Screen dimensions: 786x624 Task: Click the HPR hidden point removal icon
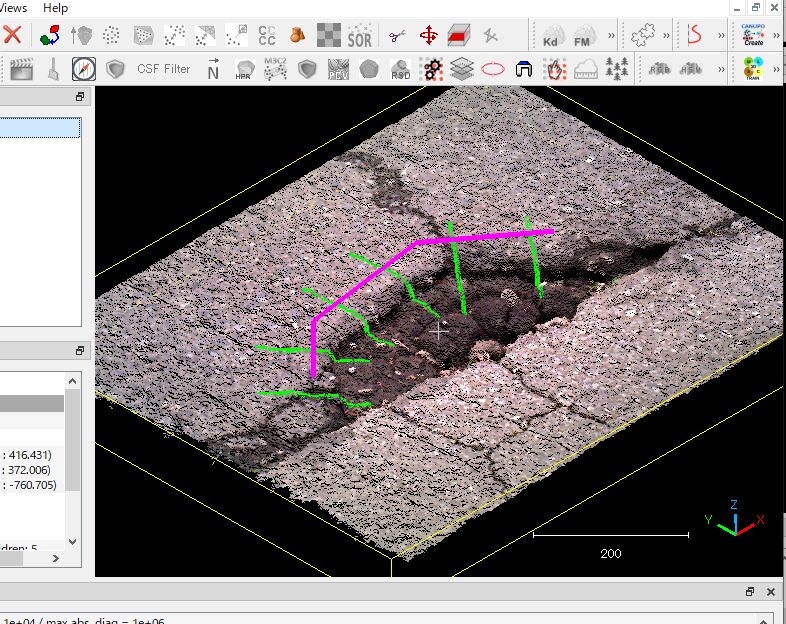click(243, 69)
